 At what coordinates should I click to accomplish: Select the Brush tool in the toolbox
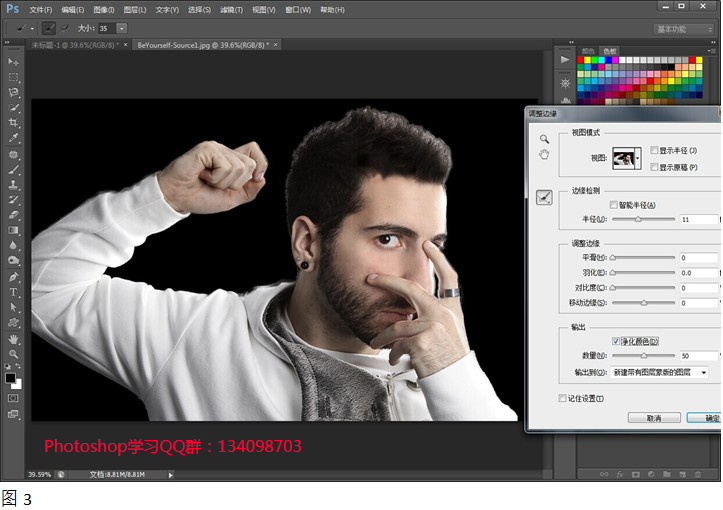pyautogui.click(x=13, y=170)
